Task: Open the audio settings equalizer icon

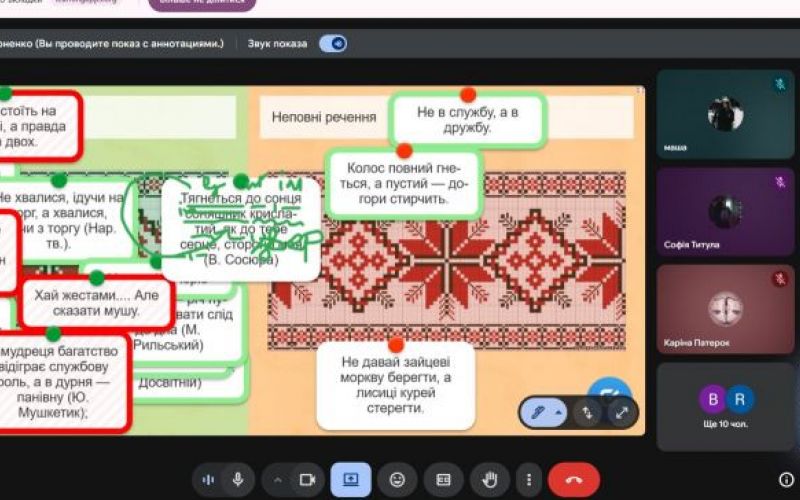Action: 208,479
